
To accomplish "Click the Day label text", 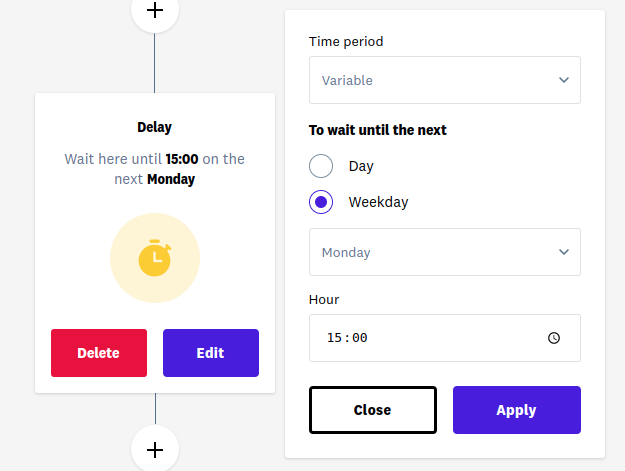I will tap(361, 166).
